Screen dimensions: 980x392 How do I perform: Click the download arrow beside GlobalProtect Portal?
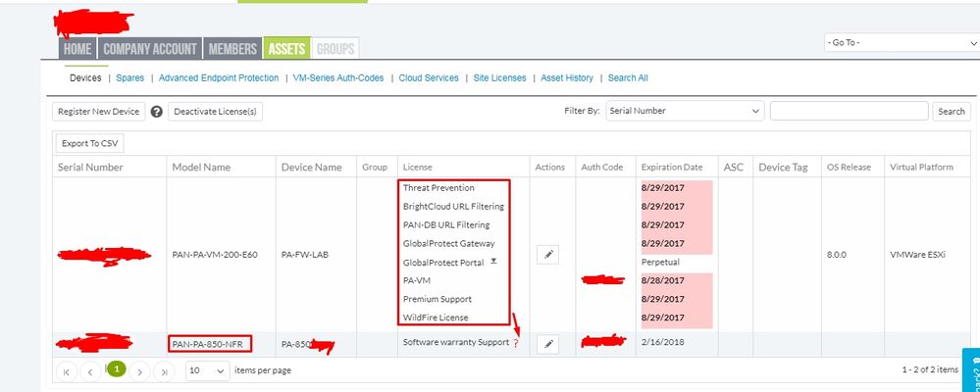pyautogui.click(x=493, y=261)
